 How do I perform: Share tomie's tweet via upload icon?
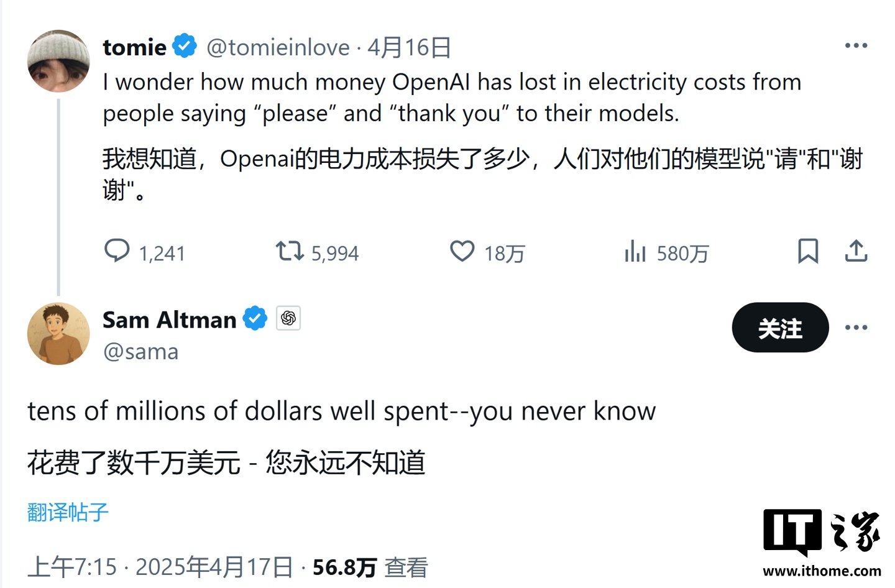tap(856, 251)
